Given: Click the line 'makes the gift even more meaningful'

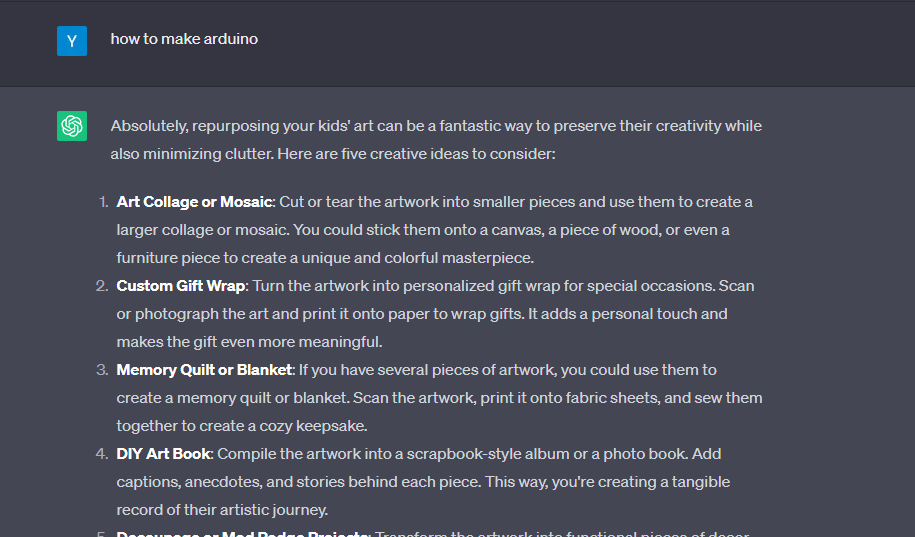Looking at the screenshot, I should (x=249, y=342).
